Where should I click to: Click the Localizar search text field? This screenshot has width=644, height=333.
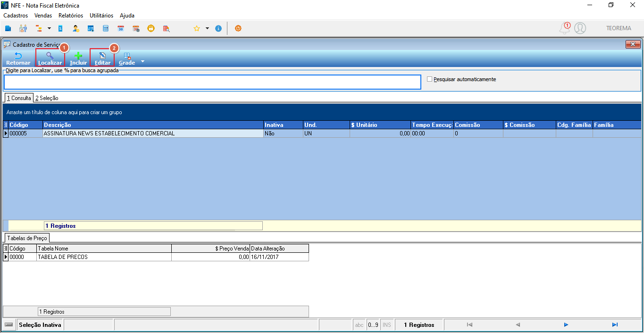(x=212, y=82)
